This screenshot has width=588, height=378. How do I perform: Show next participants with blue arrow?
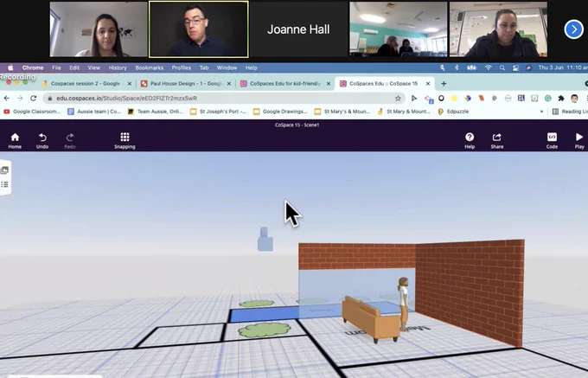573,29
